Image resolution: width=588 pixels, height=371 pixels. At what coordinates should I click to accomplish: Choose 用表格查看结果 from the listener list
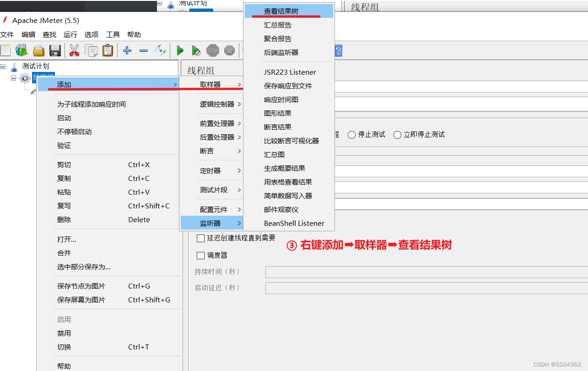[289, 182]
